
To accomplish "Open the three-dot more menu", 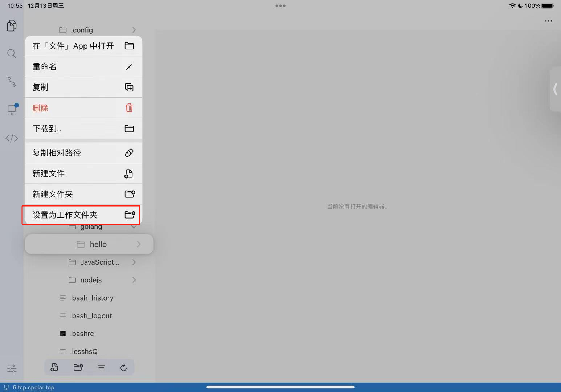I will coord(548,21).
